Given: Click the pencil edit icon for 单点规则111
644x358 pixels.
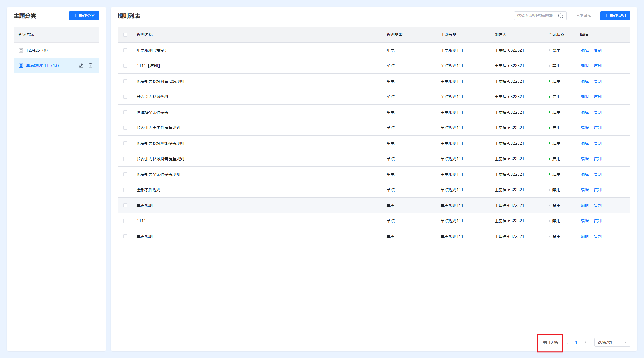Looking at the screenshot, I should pyautogui.click(x=81, y=65).
